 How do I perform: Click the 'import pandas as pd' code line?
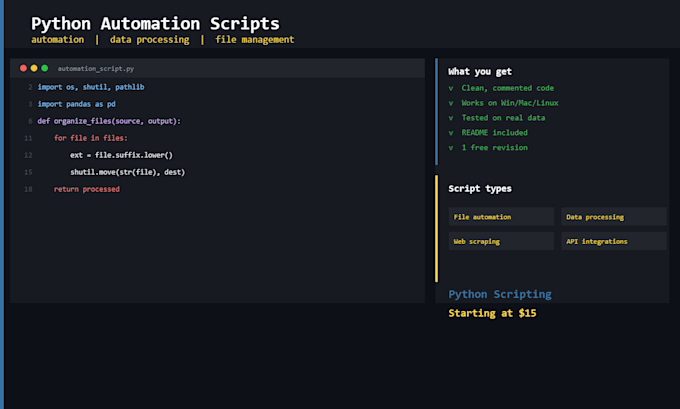[77, 104]
